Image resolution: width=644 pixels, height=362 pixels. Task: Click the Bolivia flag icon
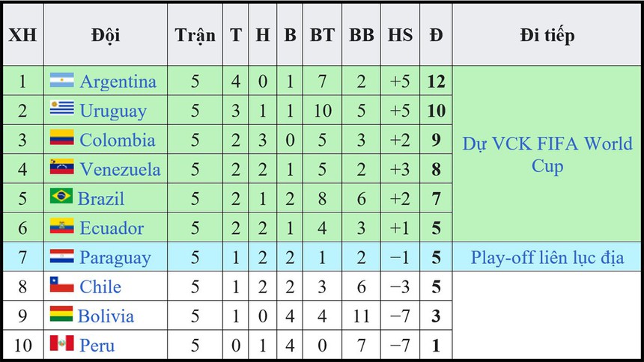coord(61,315)
